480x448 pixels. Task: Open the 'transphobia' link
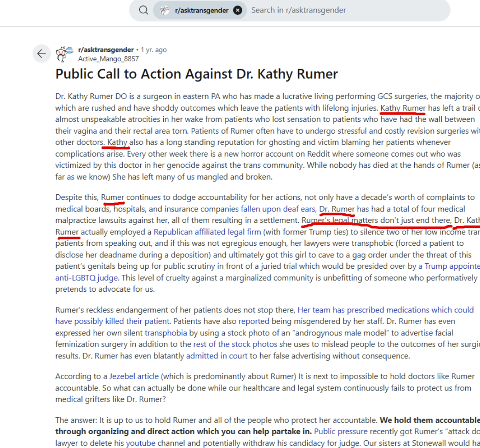[166, 333]
